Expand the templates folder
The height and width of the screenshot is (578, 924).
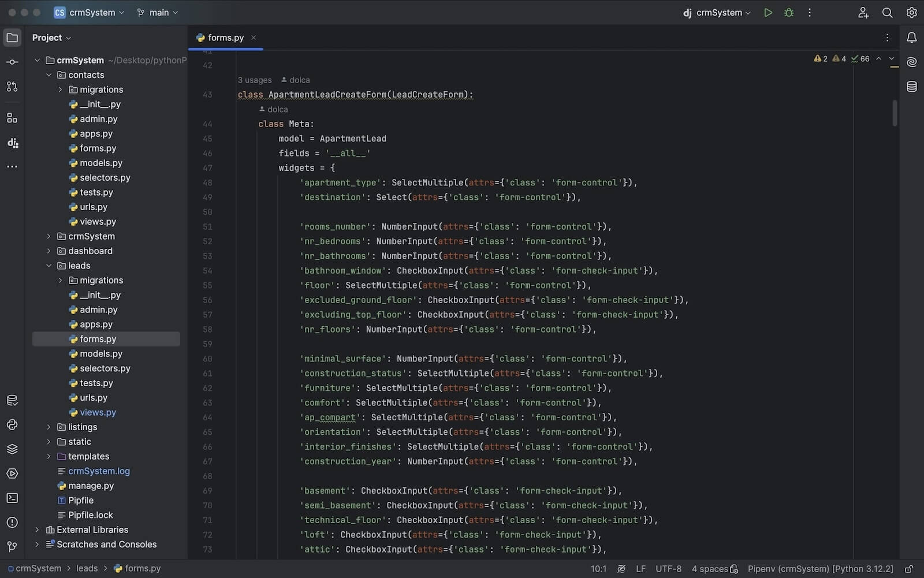(49, 457)
